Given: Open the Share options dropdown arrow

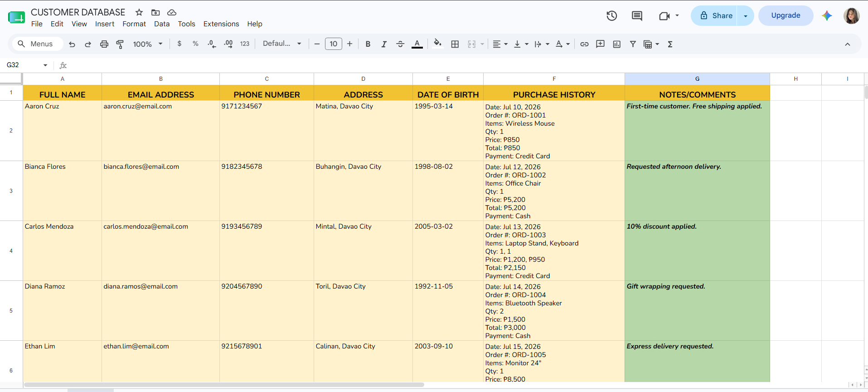Looking at the screenshot, I should coord(746,16).
